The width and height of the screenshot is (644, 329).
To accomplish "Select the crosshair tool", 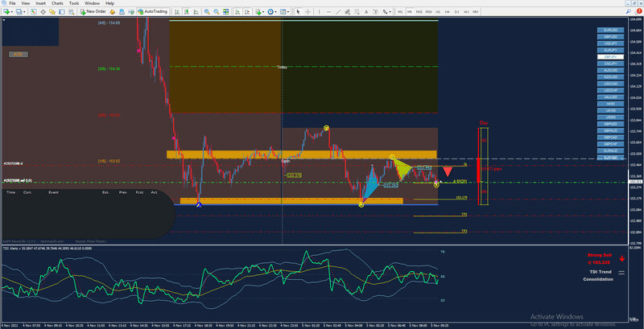I will click(308, 11).
